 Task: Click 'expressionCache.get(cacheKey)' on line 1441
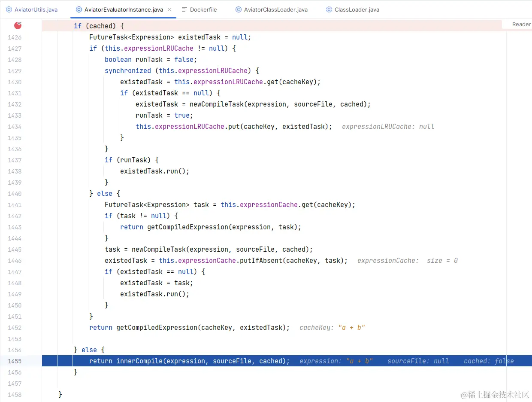[x=296, y=205]
